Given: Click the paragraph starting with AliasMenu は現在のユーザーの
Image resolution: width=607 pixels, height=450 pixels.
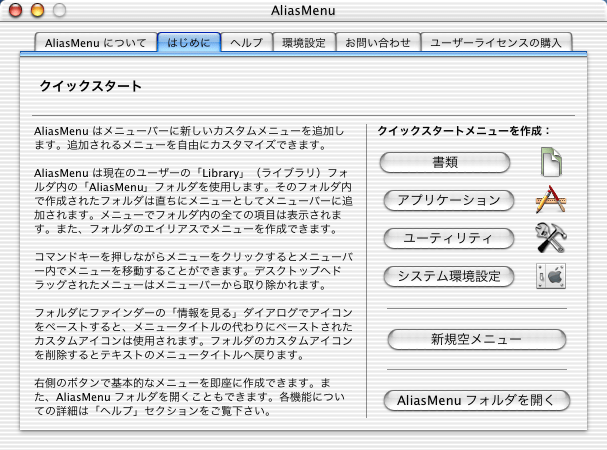Looking at the screenshot, I should point(194,201).
